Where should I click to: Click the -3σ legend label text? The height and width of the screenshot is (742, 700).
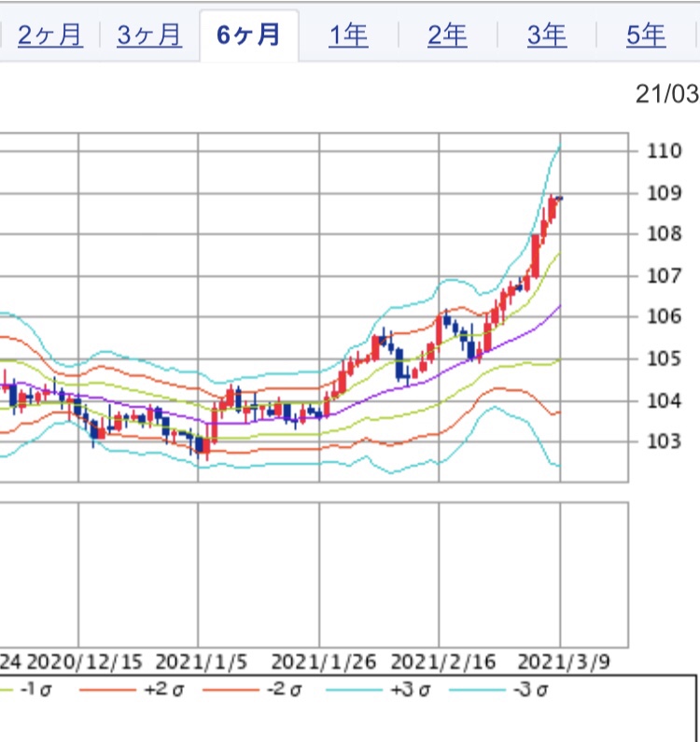pyautogui.click(x=530, y=690)
